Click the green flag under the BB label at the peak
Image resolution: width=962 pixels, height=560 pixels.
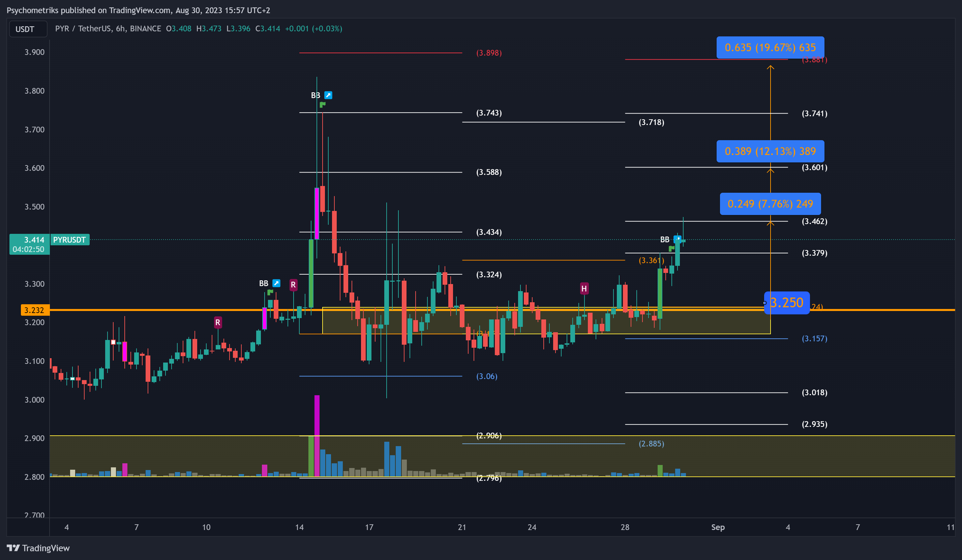323,104
